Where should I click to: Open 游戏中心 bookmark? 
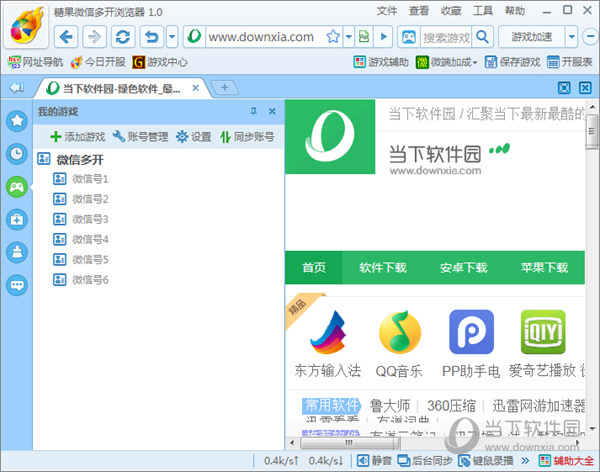[160, 62]
